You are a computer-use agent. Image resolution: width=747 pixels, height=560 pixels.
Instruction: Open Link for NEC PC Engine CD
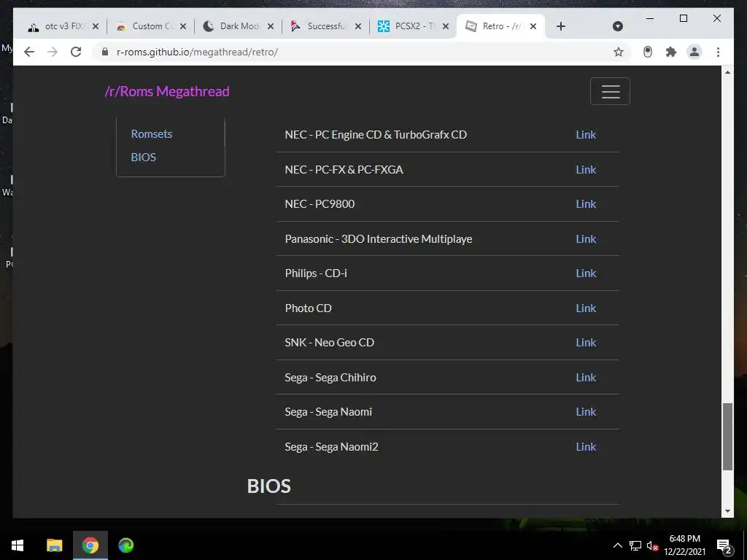(586, 135)
